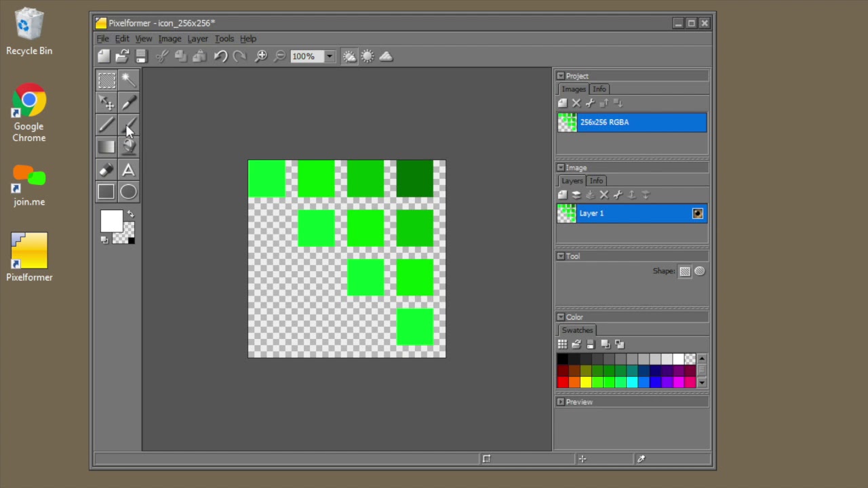Open a file using toolbar icon
The image size is (868, 488).
click(x=122, y=56)
